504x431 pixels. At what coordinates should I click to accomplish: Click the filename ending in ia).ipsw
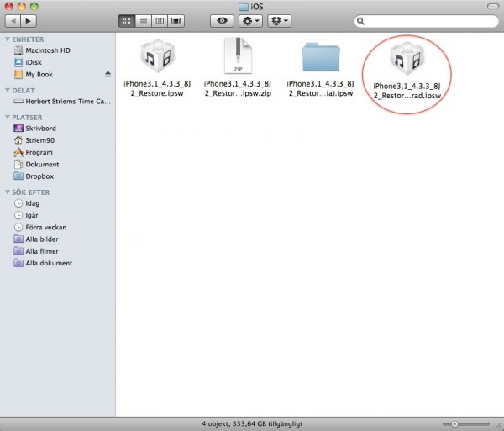tap(321, 88)
